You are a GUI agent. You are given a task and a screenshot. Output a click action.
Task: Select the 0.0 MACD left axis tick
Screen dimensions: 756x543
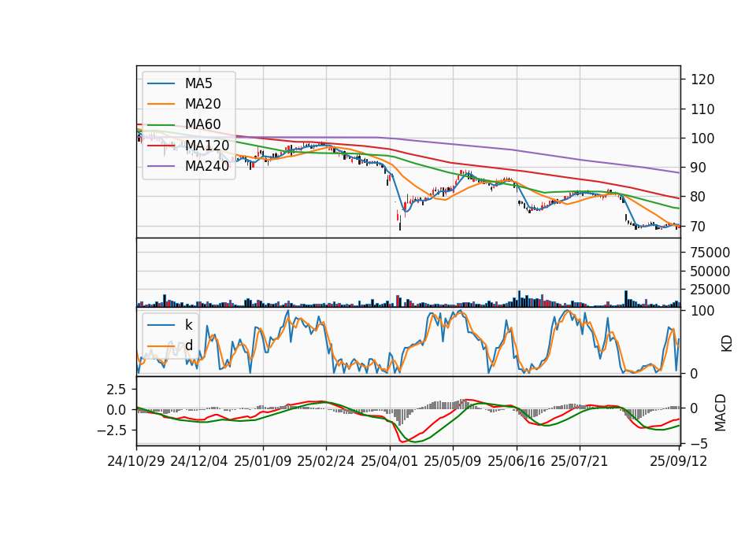[117, 410]
